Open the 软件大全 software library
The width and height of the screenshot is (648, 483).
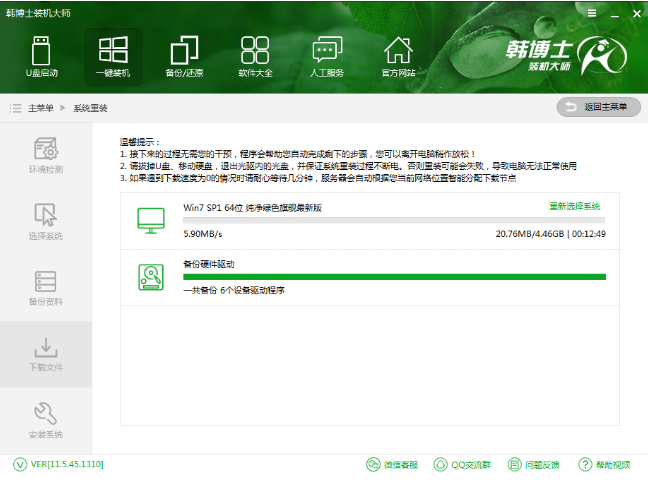point(255,56)
